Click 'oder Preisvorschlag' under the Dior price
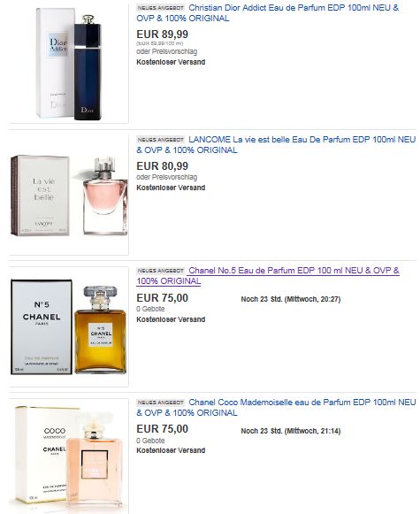The width and height of the screenshot is (420, 514). pos(167,51)
